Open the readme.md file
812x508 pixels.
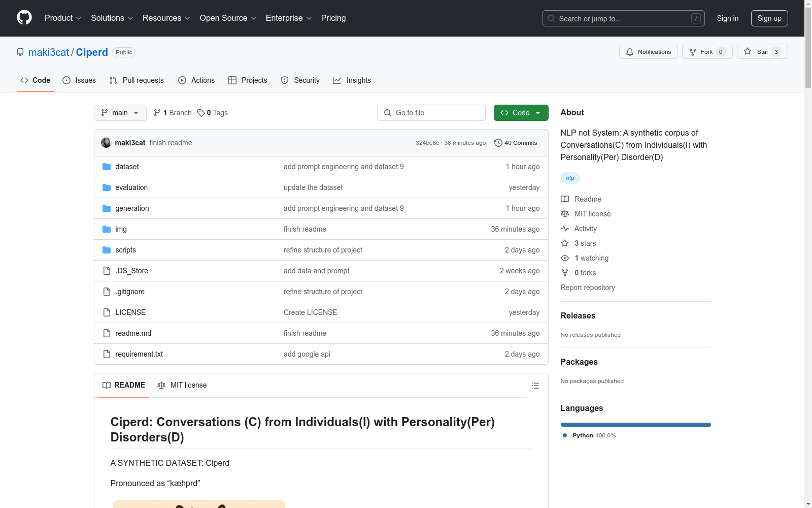click(133, 333)
